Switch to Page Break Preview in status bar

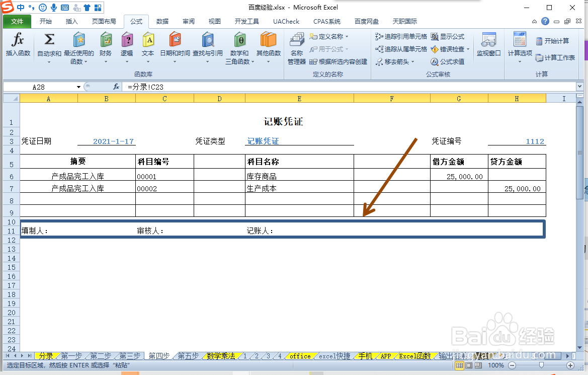pos(478,365)
